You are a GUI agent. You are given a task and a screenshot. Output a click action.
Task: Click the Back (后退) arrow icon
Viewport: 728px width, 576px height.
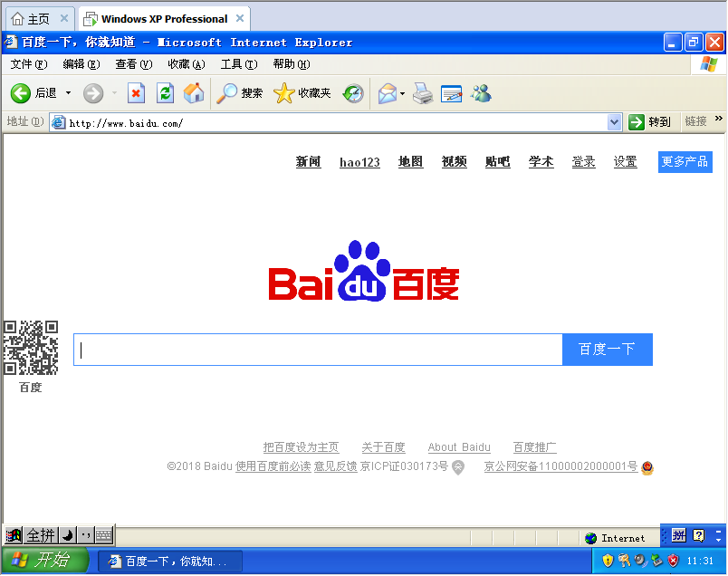click(x=21, y=93)
